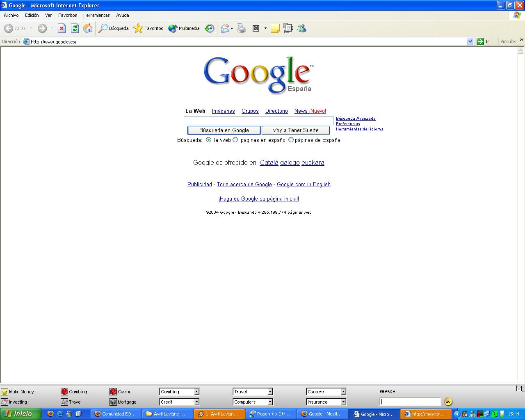Open the Credit dropdown list
This screenshot has width=525, height=420.
[179, 402]
